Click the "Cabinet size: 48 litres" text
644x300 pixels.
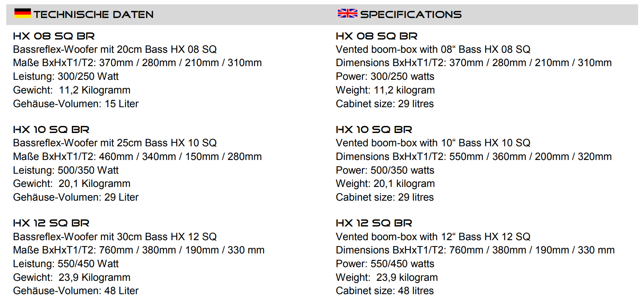pyautogui.click(x=385, y=291)
